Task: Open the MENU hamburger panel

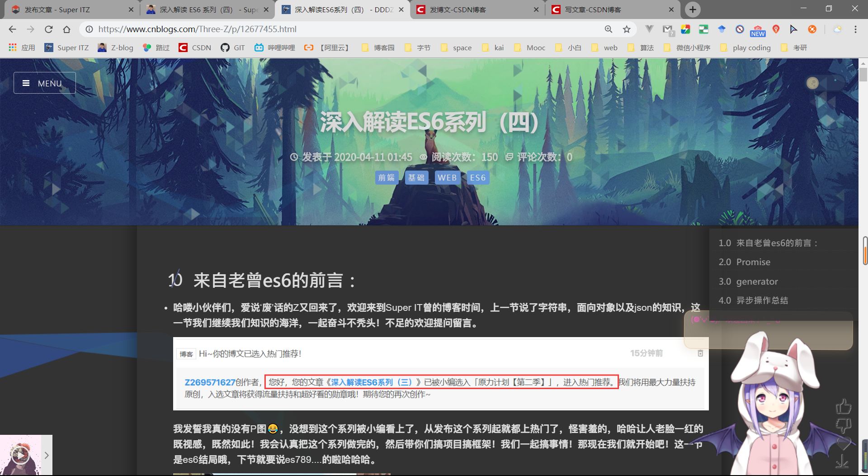Action: (x=44, y=83)
